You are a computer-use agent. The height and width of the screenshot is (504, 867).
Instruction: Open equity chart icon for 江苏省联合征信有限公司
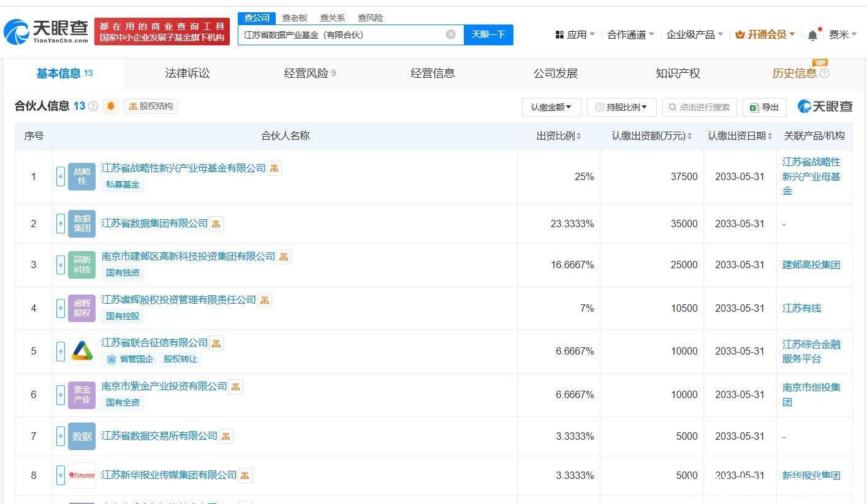click(216, 344)
